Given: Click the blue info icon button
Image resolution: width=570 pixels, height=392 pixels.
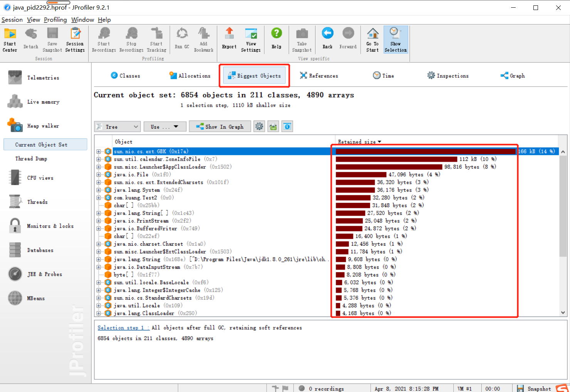Looking at the screenshot, I should point(287,127).
